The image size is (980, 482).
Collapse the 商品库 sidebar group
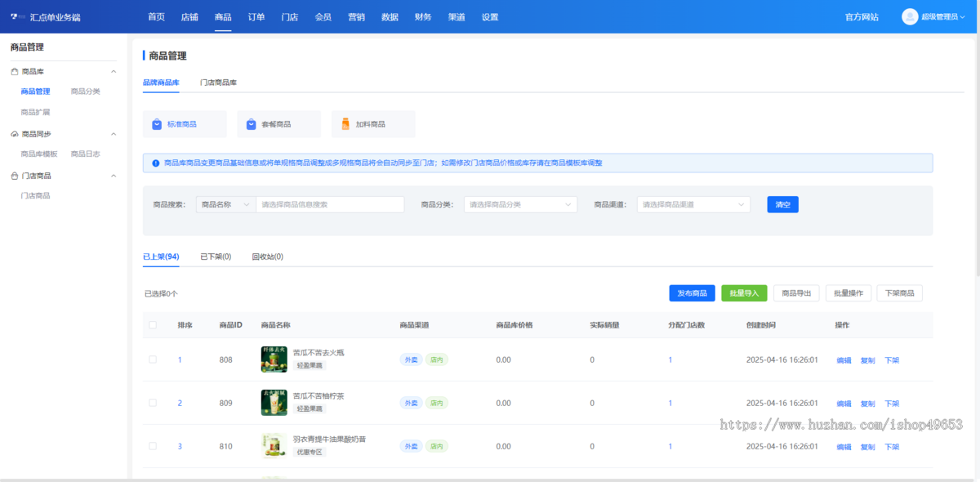(114, 72)
